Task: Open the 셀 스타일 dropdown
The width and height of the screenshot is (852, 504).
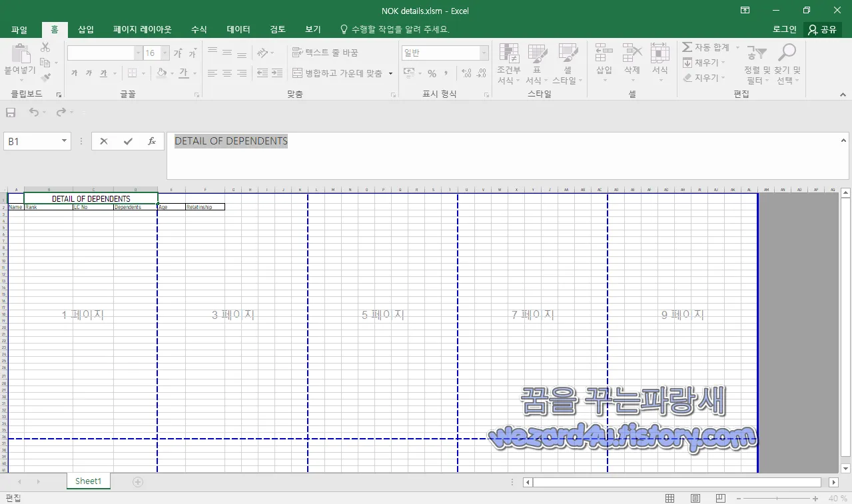Action: coord(568,65)
